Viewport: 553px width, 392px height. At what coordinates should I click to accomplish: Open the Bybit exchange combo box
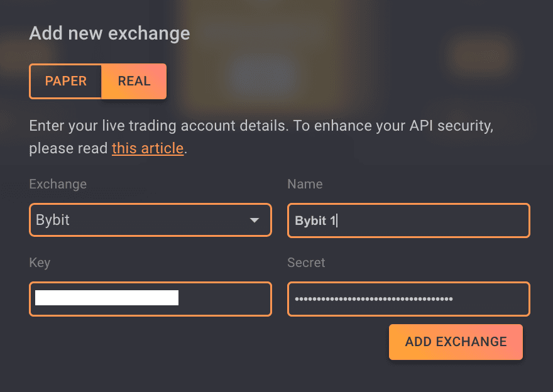(x=150, y=220)
